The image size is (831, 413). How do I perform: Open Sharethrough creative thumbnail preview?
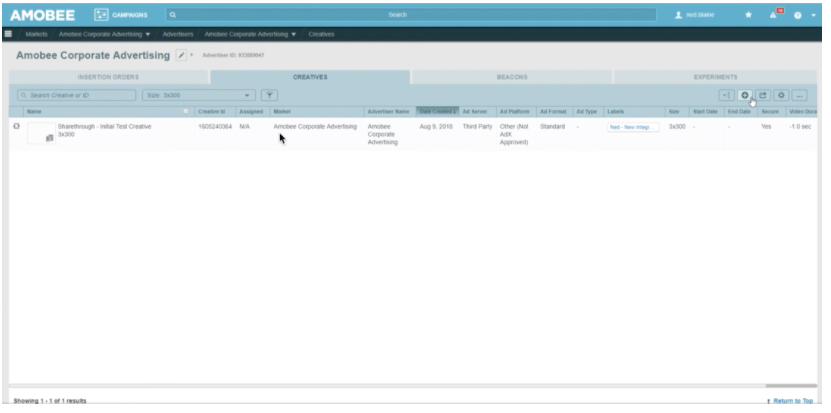41,133
